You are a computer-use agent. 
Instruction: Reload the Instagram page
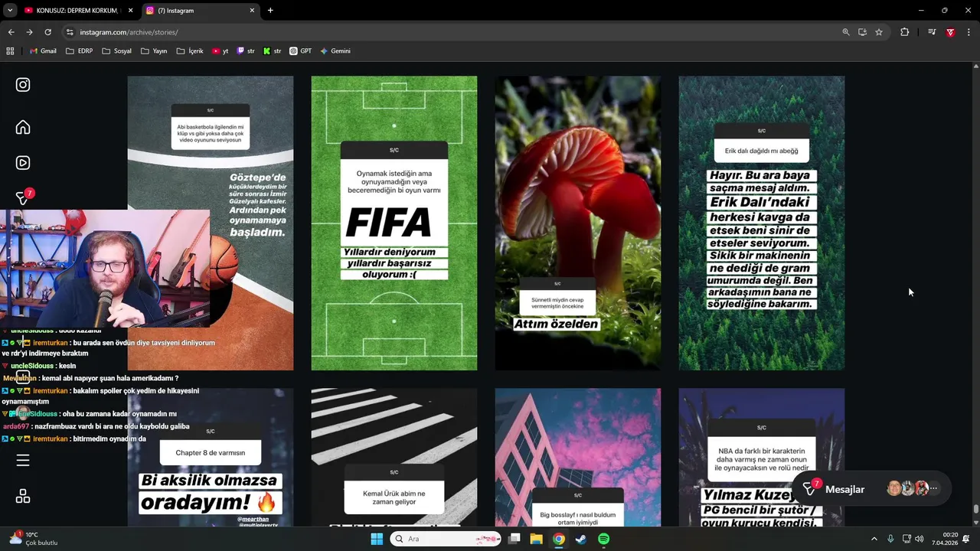(47, 32)
